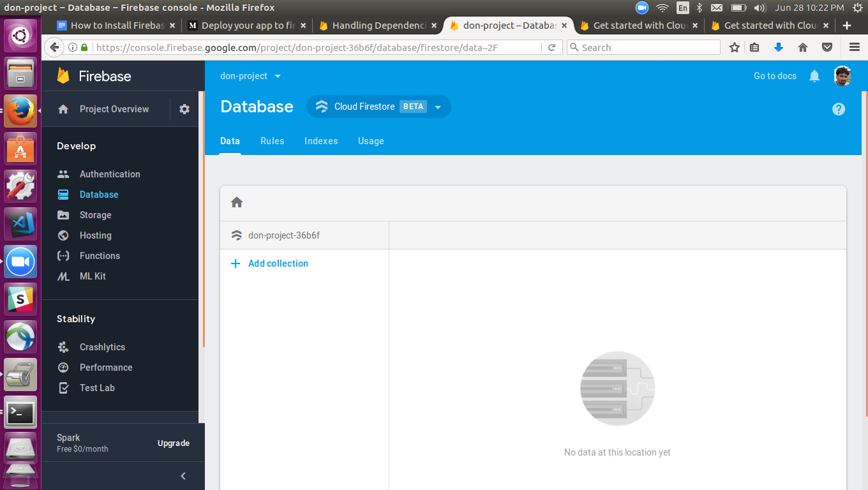Open a new browser tab
The image size is (868, 490).
click(847, 26)
